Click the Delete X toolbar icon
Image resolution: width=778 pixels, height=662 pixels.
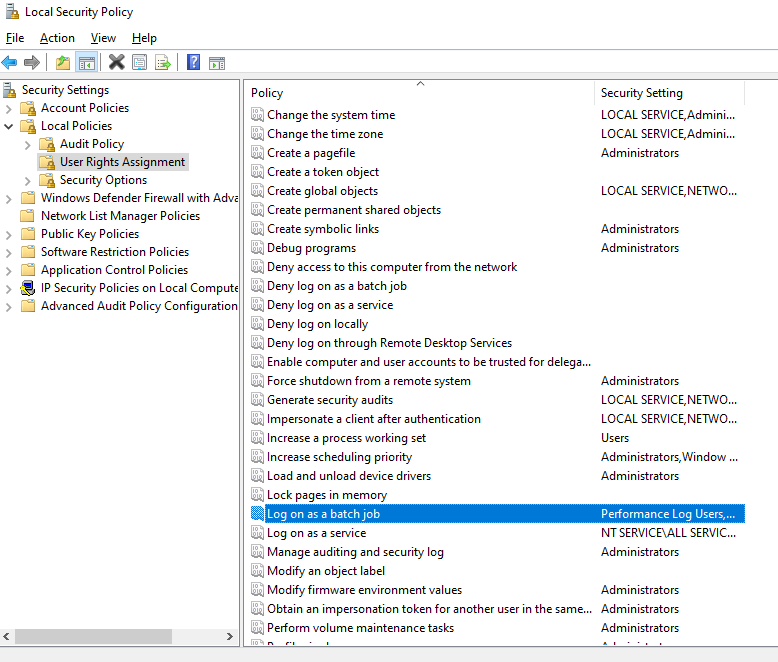pos(117,63)
